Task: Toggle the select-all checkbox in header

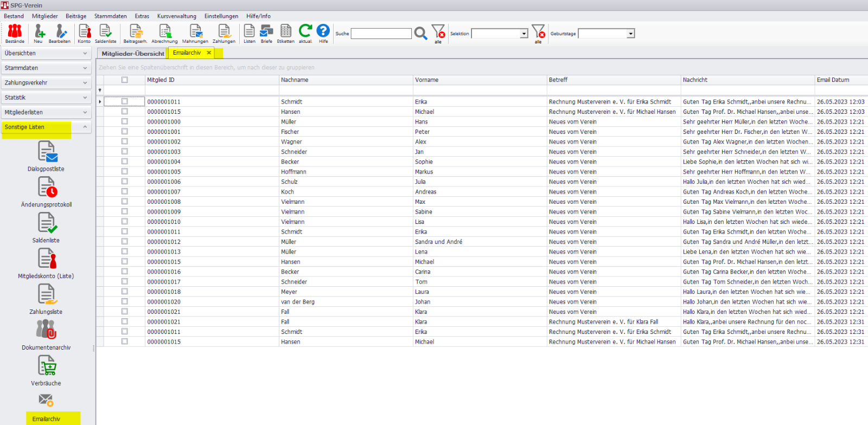Action: click(125, 80)
